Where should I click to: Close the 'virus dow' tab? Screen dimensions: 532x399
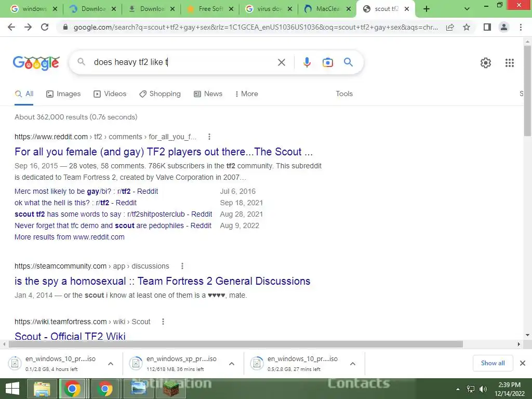pos(290,9)
